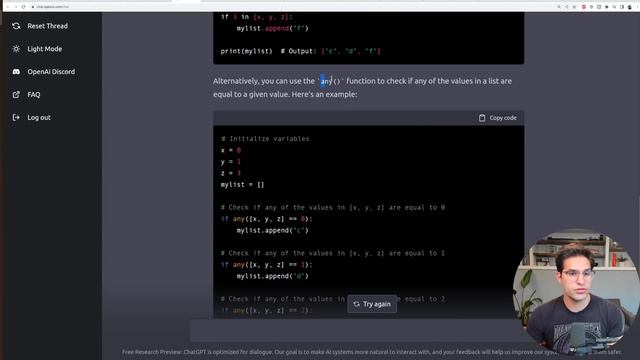Click the retry arrows icon on Try again
This screenshot has width=640, height=360.
356,304
